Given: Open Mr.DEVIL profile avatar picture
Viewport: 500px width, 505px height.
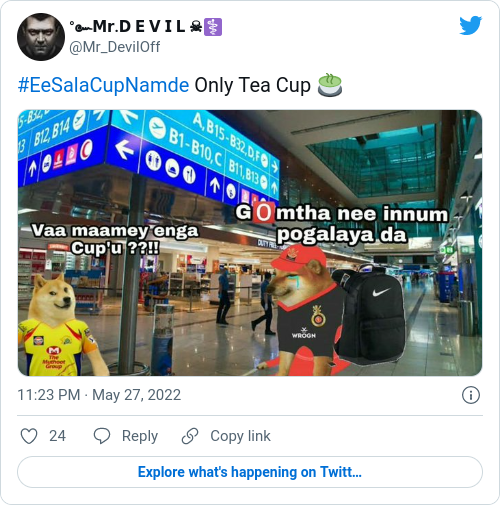Looking at the screenshot, I should (41, 37).
